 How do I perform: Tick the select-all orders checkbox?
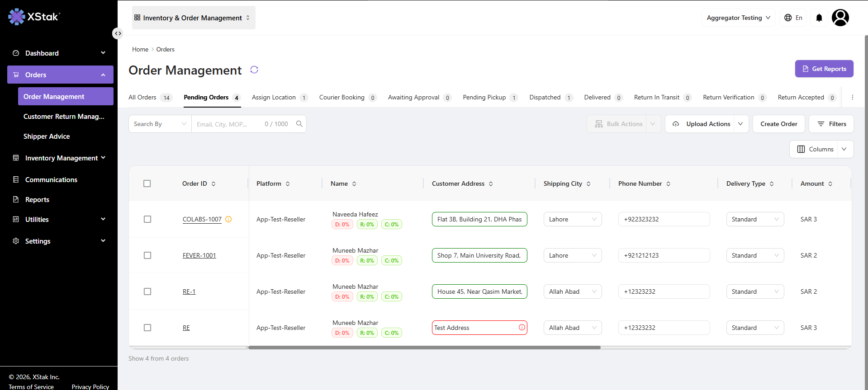(x=147, y=183)
